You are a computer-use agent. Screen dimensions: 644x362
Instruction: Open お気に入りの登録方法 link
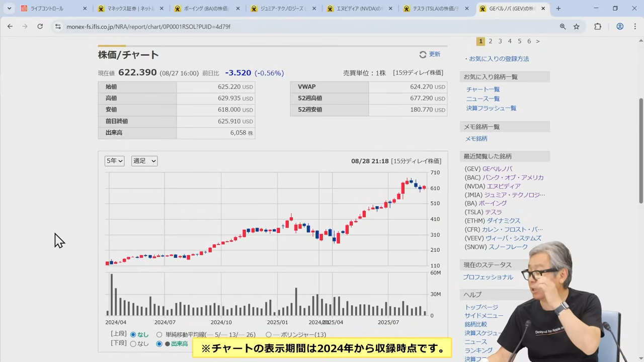pyautogui.click(x=499, y=59)
